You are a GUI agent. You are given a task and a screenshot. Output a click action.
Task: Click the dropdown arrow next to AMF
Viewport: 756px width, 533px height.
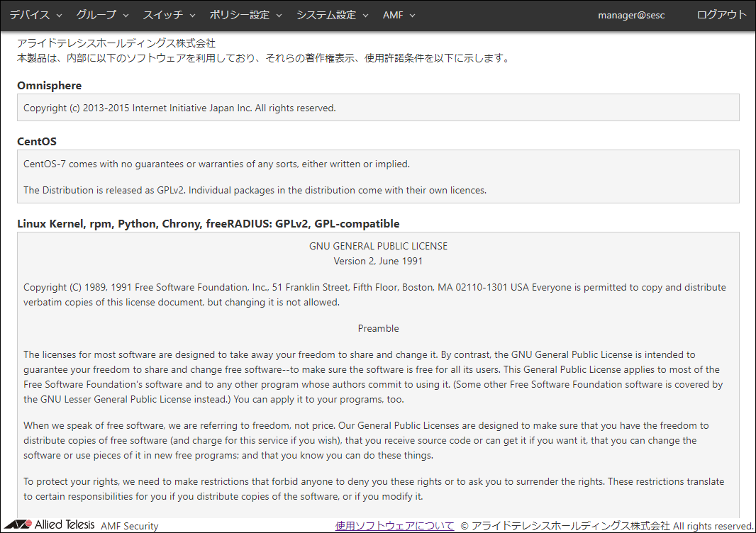412,16
